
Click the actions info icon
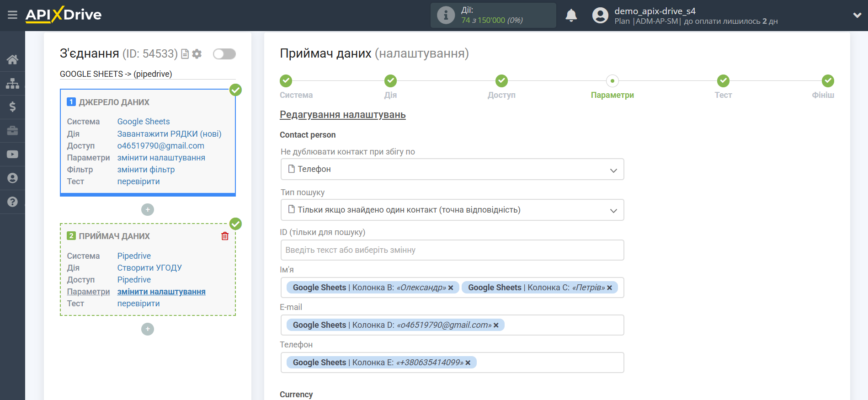pos(446,15)
